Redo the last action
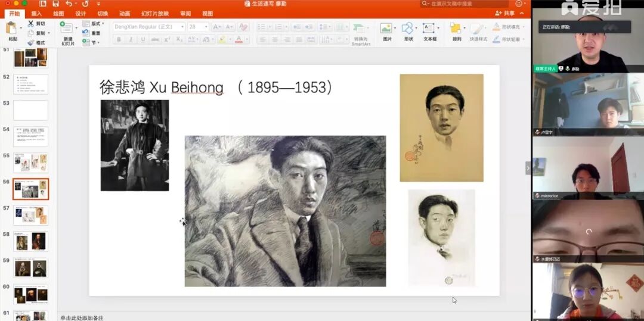 (85, 4)
